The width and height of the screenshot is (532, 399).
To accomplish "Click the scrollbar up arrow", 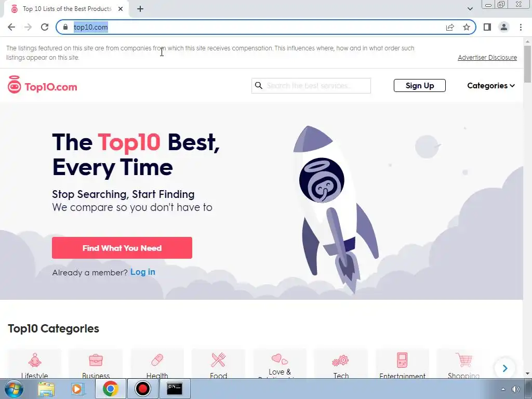I will tap(528, 42).
